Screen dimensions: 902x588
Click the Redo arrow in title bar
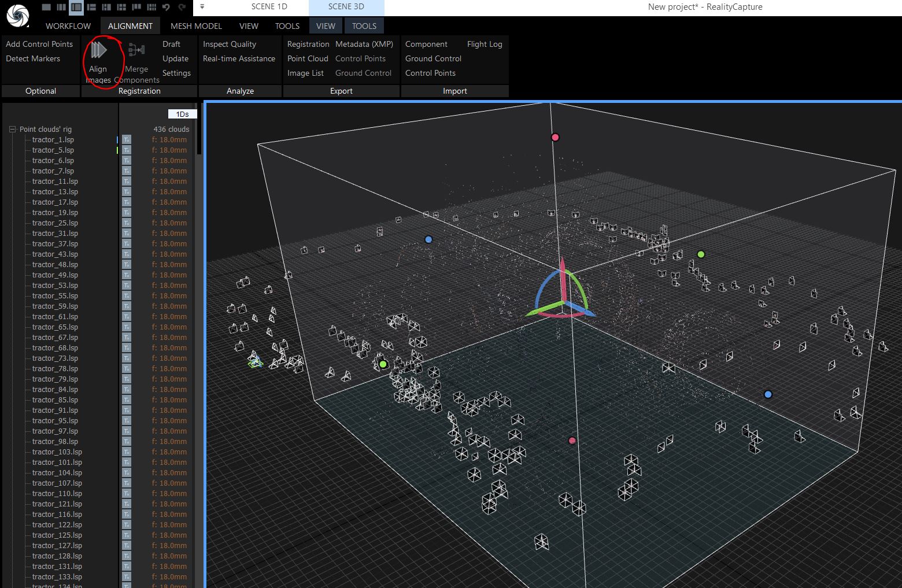182,7
